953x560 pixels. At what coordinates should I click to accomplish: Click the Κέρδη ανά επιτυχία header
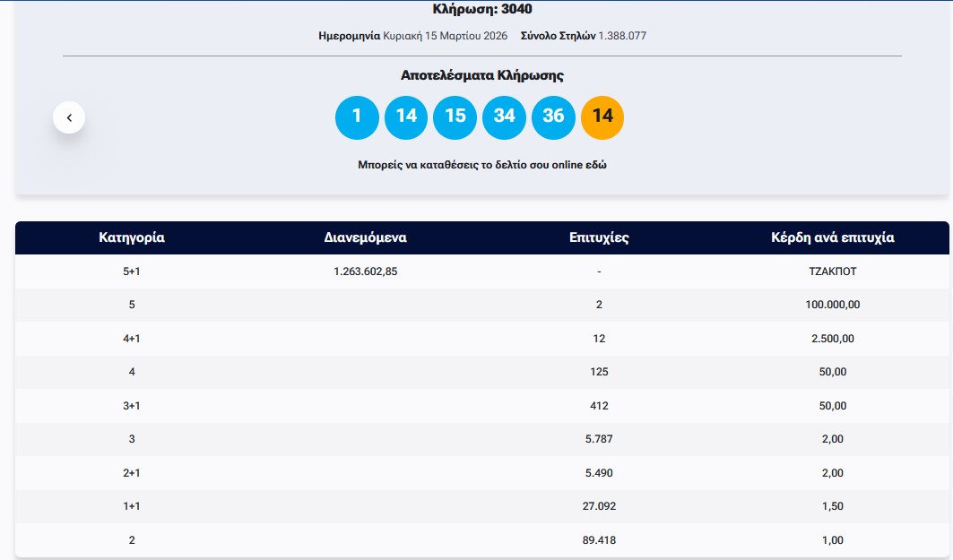point(833,237)
